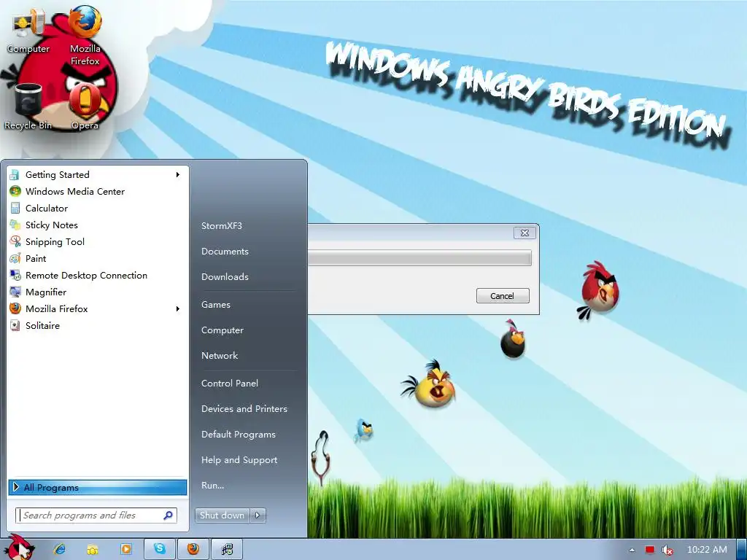Click the Getting Started icon in Start menu

click(x=15, y=175)
